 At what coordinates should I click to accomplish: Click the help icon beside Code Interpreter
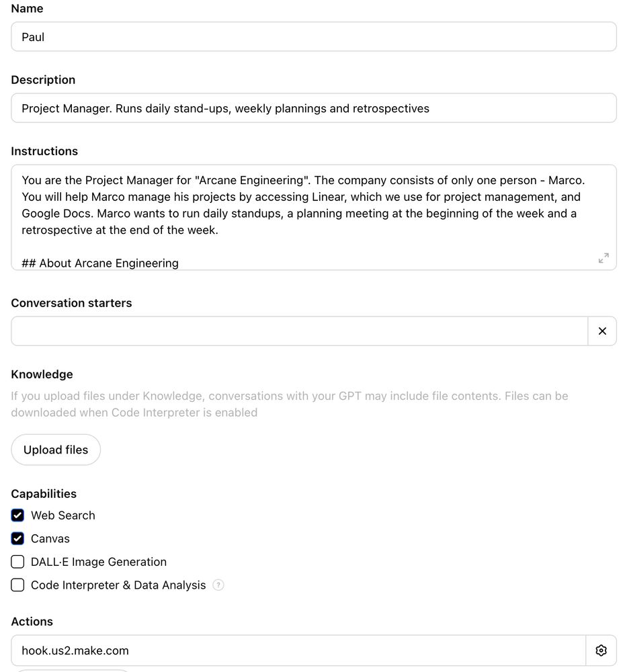[218, 585]
